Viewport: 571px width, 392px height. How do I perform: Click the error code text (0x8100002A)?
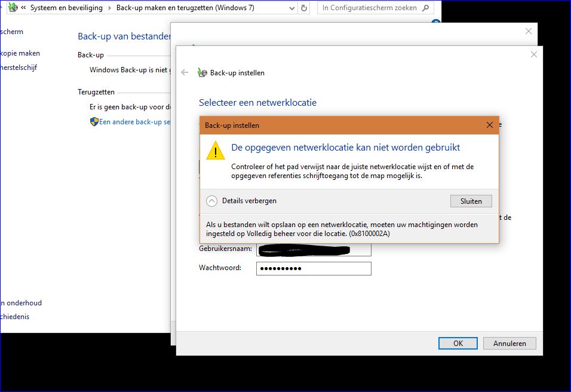tap(369, 234)
